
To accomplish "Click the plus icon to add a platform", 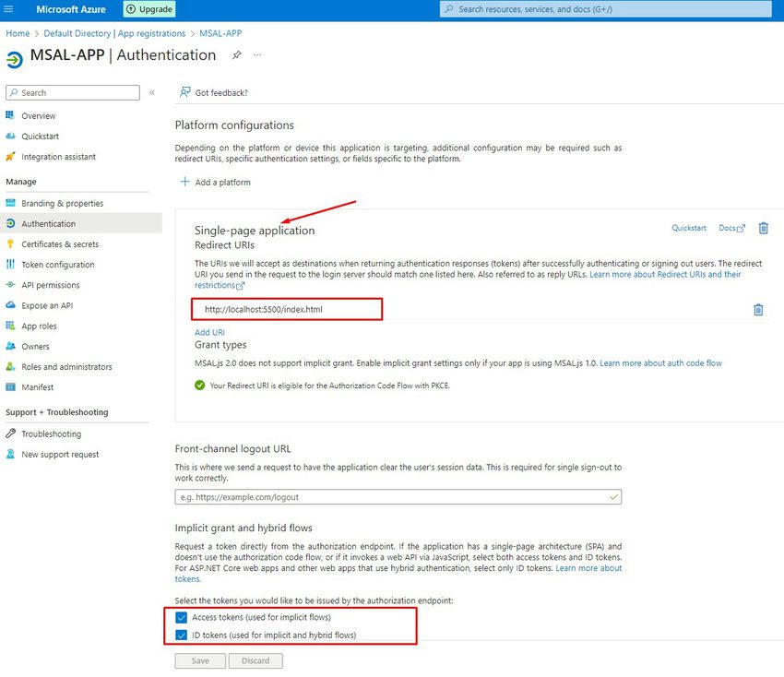I will click(x=185, y=182).
